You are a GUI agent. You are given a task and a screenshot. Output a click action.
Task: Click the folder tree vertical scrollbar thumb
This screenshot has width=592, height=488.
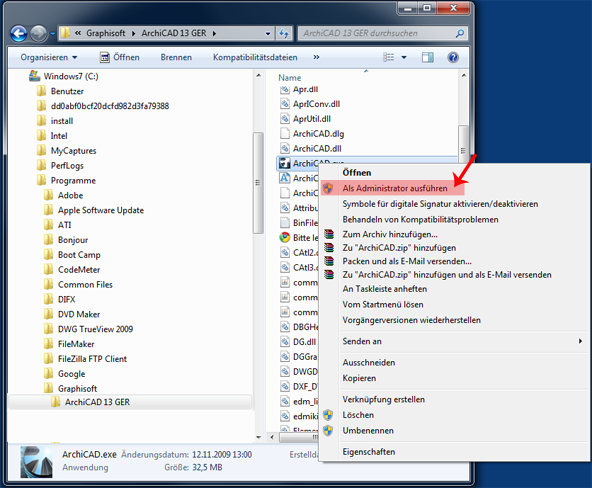(258, 183)
